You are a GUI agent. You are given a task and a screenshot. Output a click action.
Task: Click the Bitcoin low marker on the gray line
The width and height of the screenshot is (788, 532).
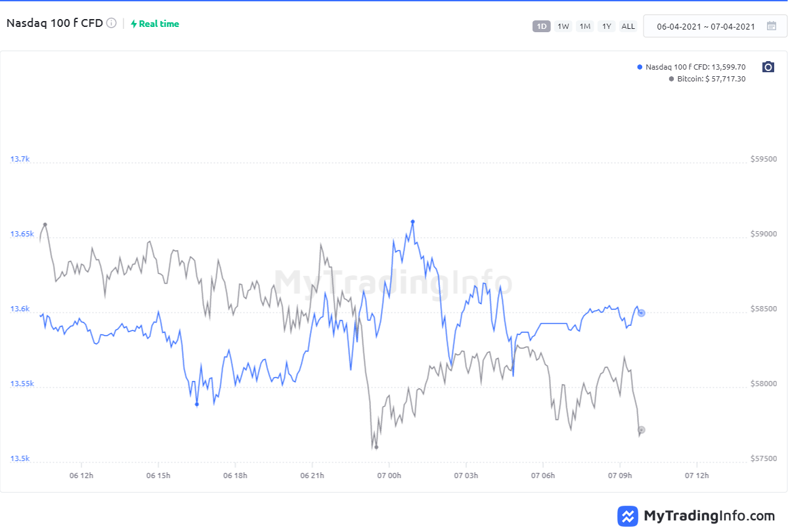pos(376,447)
